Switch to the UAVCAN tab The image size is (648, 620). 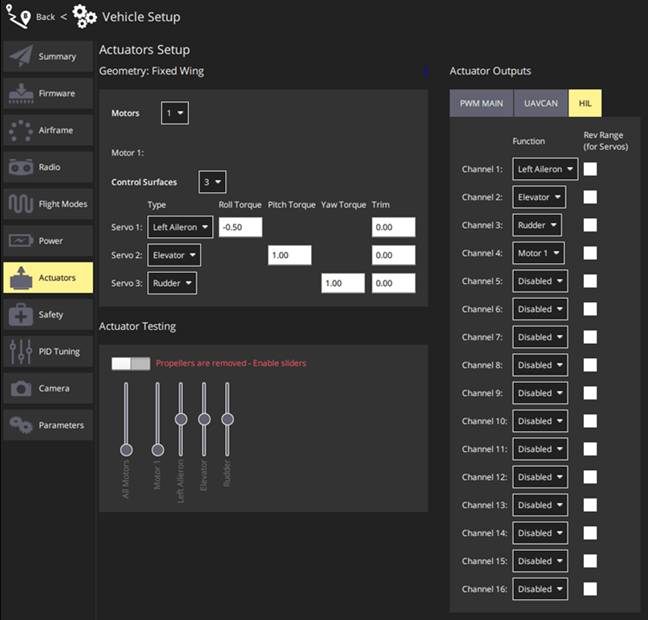click(541, 103)
